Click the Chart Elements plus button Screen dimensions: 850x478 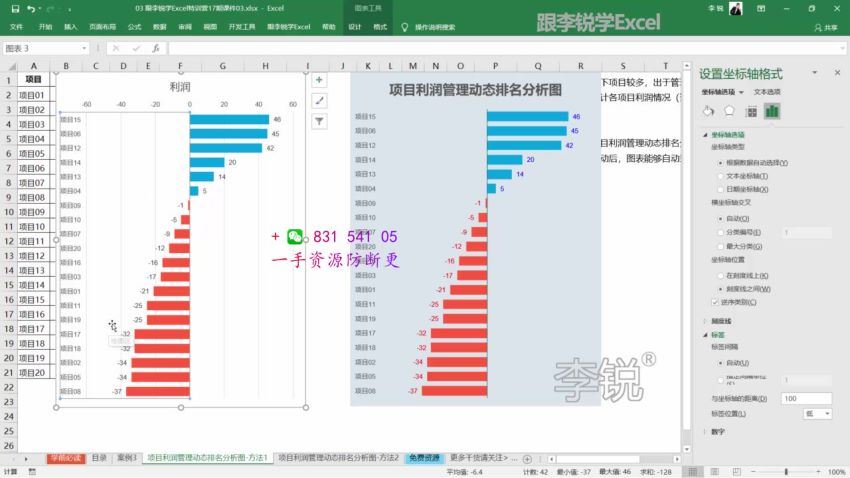pos(319,80)
